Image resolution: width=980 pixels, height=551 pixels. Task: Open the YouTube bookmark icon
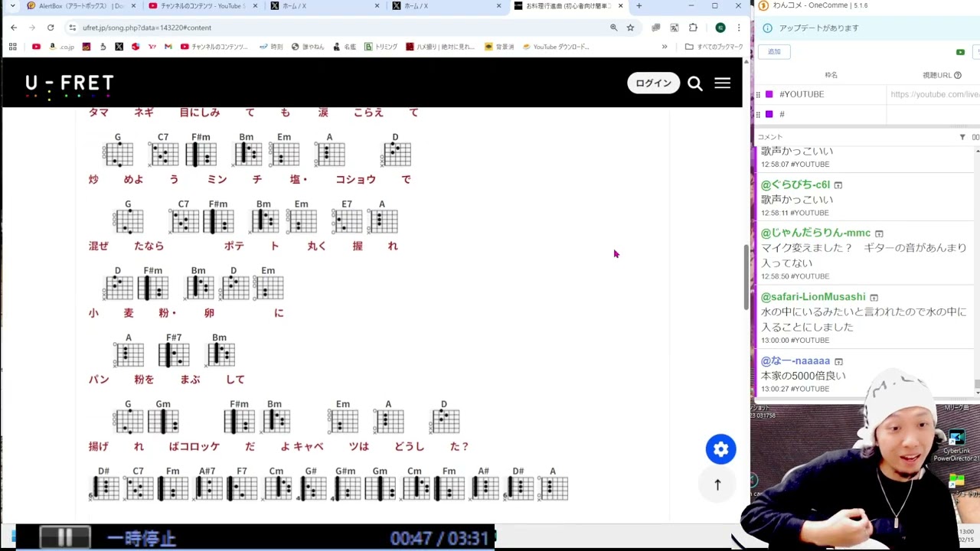[36, 47]
